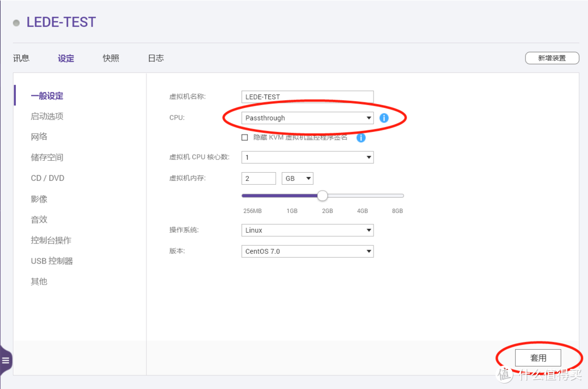Switch to the 快照 tab

111,58
